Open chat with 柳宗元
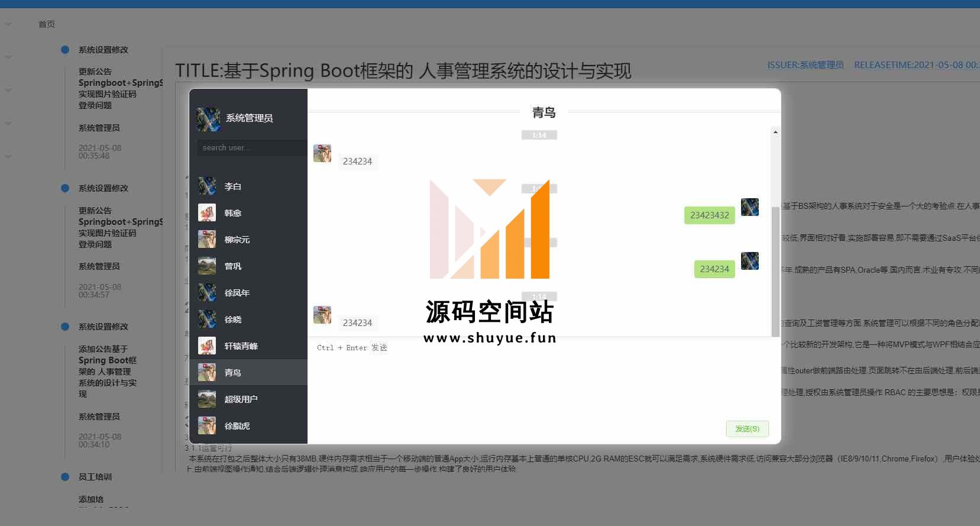Image resolution: width=980 pixels, height=526 pixels. coord(248,239)
